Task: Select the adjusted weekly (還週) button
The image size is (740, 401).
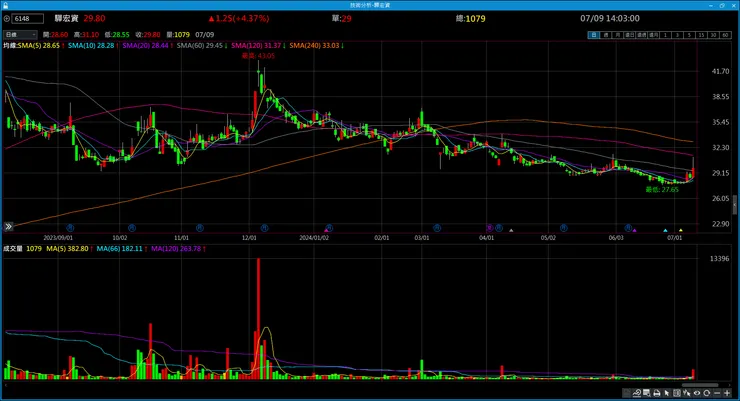Action: [x=642, y=35]
